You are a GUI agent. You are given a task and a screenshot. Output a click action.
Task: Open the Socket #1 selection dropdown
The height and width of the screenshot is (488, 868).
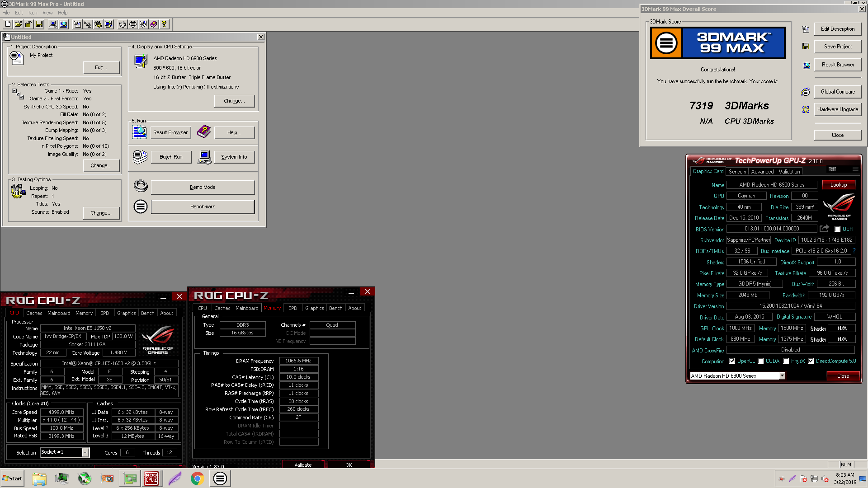click(x=85, y=452)
